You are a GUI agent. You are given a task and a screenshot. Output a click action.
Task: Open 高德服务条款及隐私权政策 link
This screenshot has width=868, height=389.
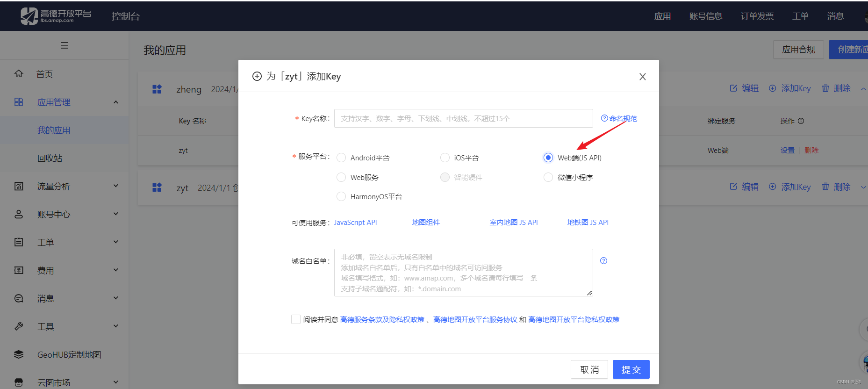(x=382, y=319)
